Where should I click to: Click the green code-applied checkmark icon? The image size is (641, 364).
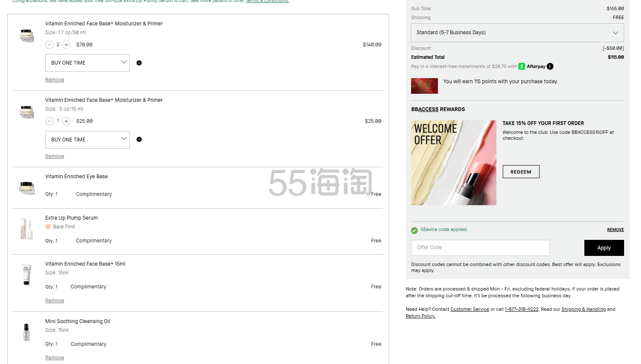tap(414, 231)
